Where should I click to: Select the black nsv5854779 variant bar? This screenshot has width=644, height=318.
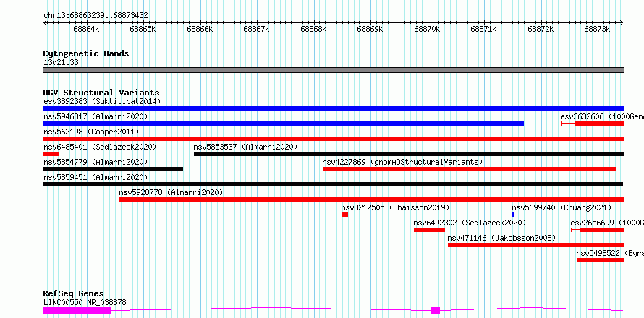click(113, 169)
